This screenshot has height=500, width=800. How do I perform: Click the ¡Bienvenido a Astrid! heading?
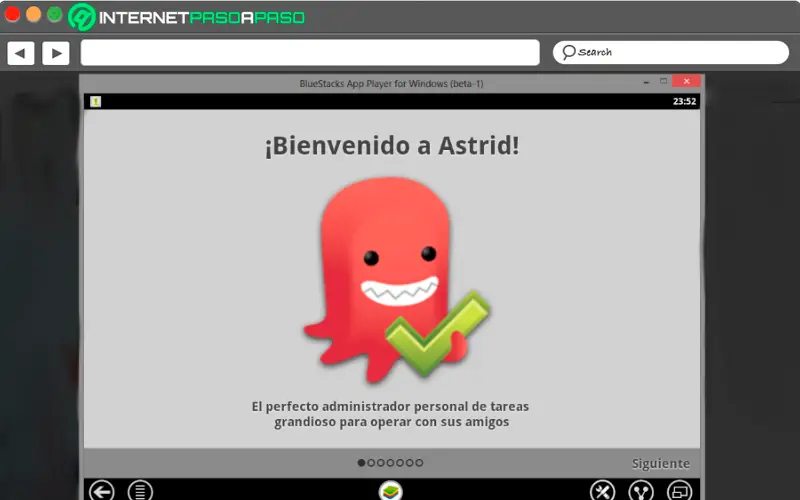coord(392,145)
